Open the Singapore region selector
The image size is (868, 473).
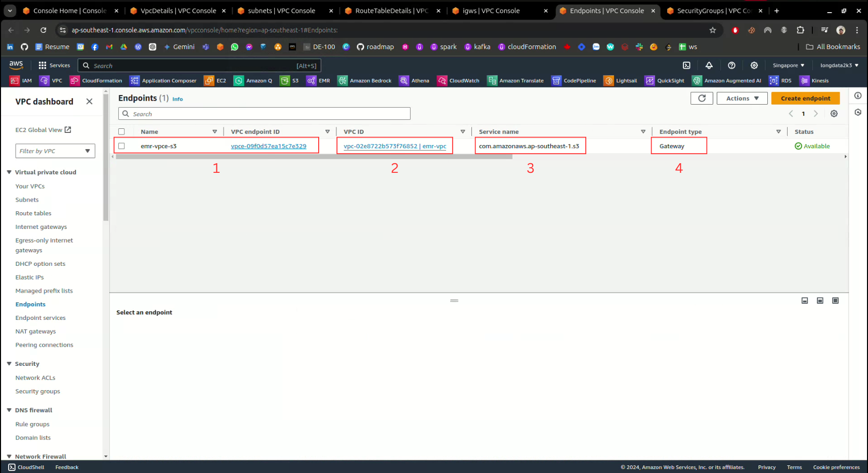point(788,65)
